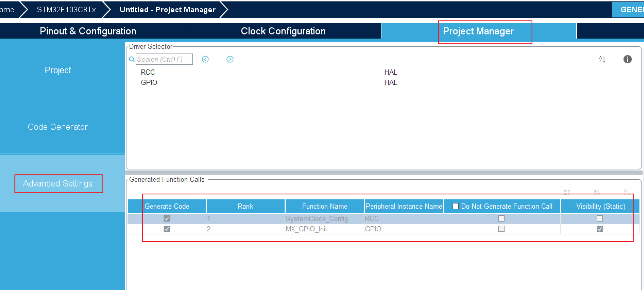Open GPIO driver HAL dropdown
644x290 pixels.
tap(391, 83)
